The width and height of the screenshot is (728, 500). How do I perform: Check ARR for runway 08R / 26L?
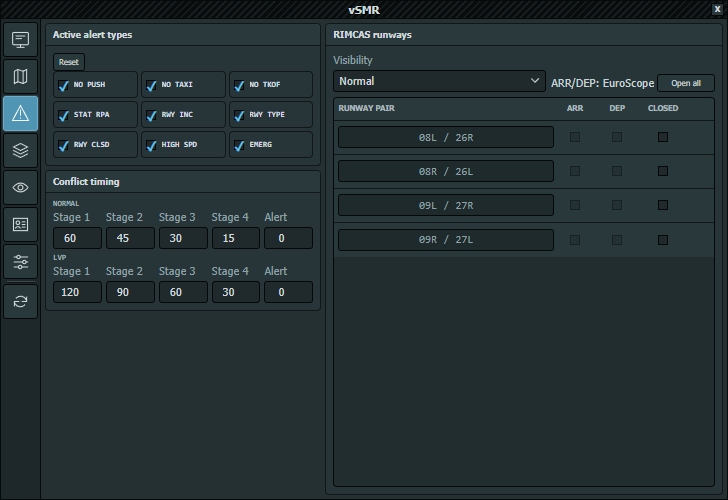(x=575, y=171)
